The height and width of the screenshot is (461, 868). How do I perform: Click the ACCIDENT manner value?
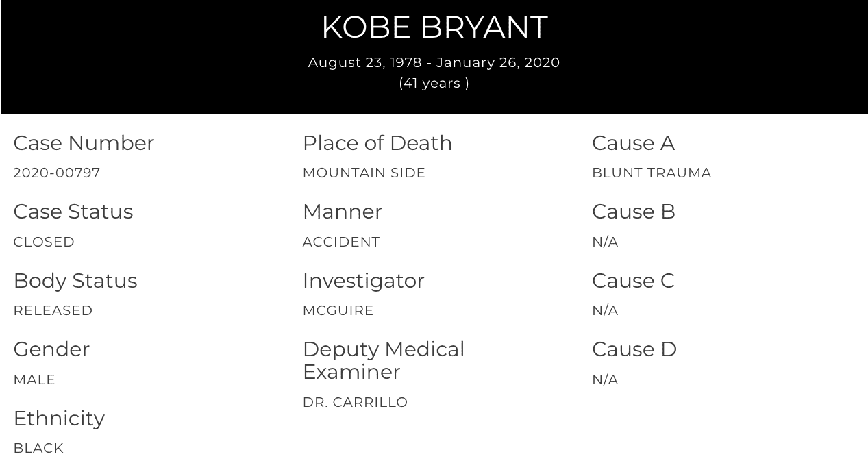point(341,242)
